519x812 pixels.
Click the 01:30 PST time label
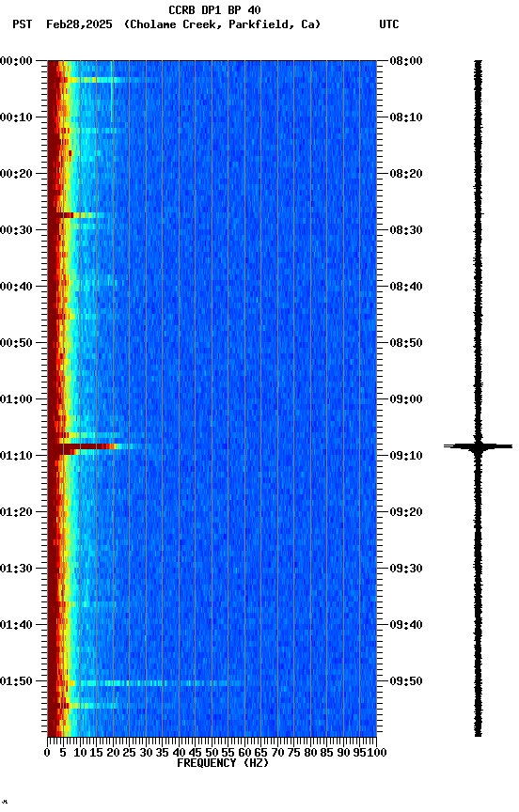16,569
